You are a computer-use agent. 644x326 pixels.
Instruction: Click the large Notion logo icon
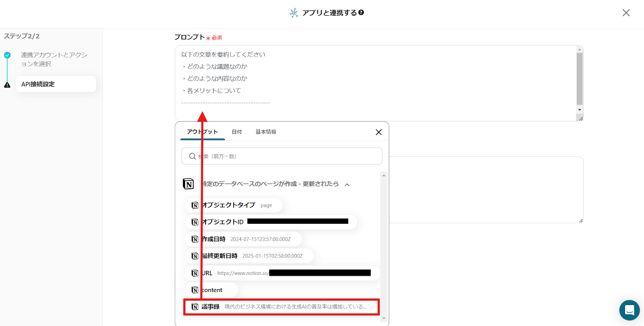click(x=188, y=184)
